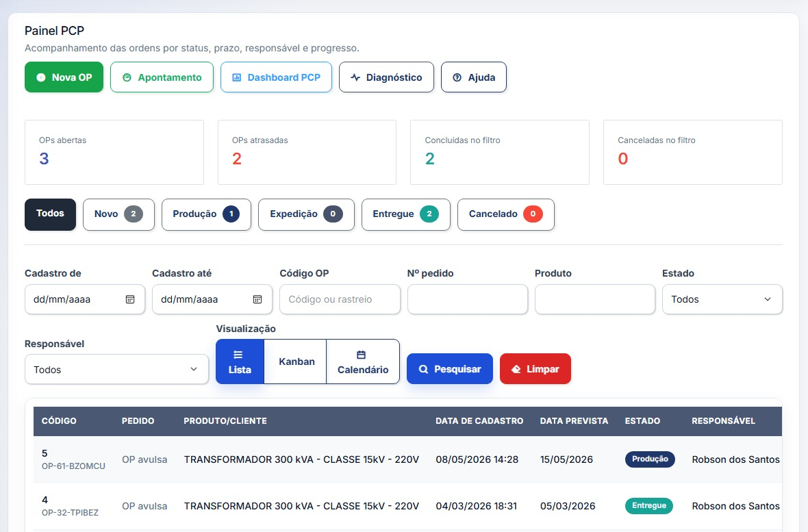Open the Estado dropdown

pyautogui.click(x=722, y=299)
